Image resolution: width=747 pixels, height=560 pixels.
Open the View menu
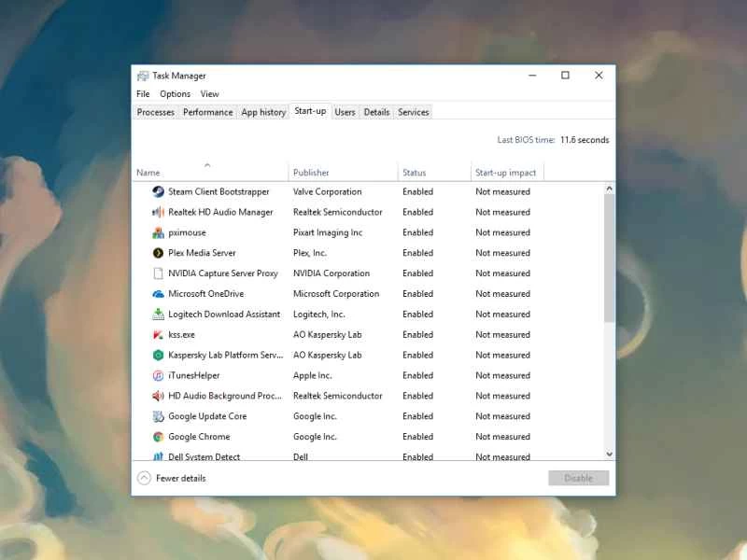tap(209, 93)
